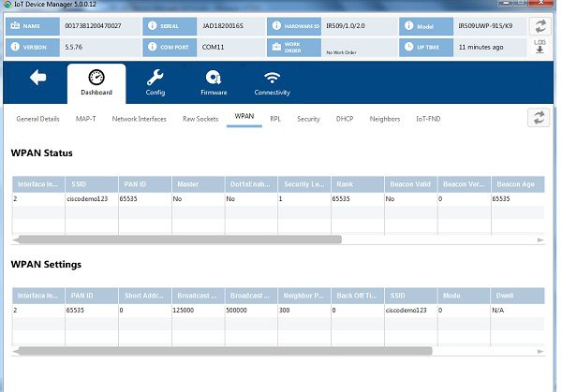Screen dimensions: 562x392
Task: Click the info icon next to SERIAL
Action: point(153,26)
